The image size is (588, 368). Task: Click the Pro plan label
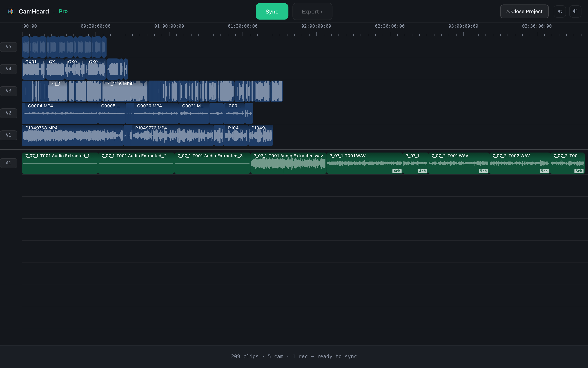pyautogui.click(x=63, y=11)
